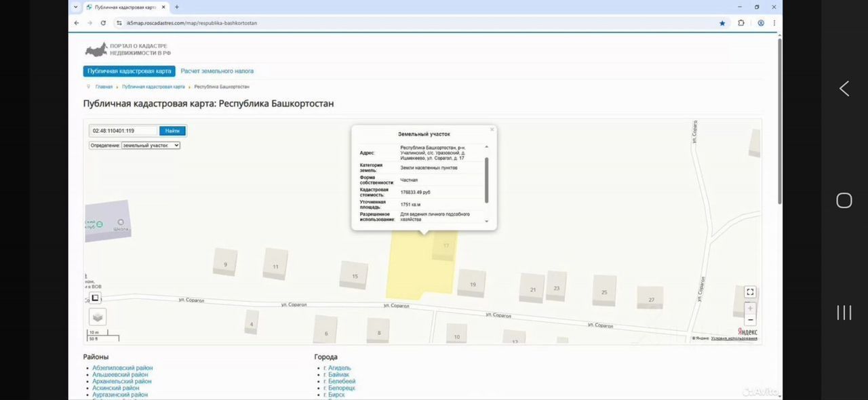Open map layers selector icon
This screenshot has width=868, height=400.
(x=98, y=317)
